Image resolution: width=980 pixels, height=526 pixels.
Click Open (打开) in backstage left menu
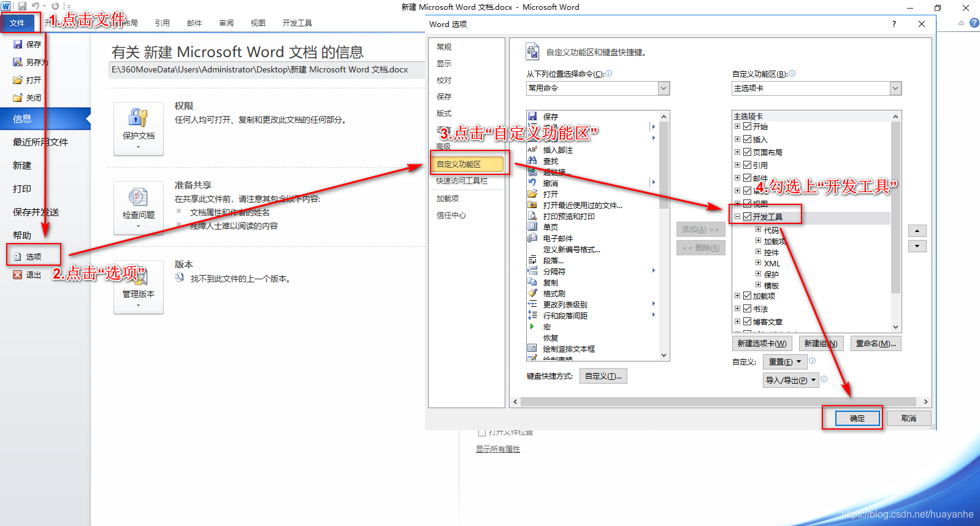(28, 80)
